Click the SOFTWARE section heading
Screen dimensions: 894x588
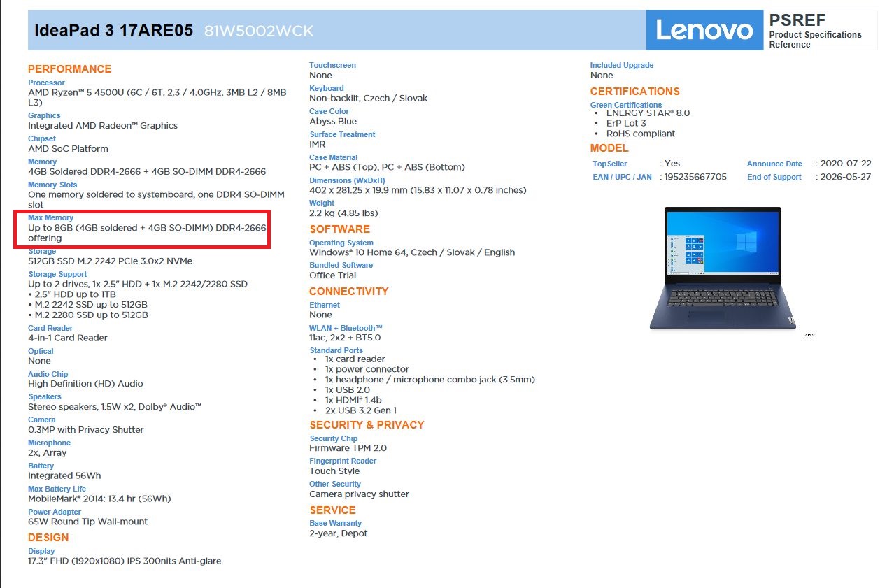[x=339, y=229]
